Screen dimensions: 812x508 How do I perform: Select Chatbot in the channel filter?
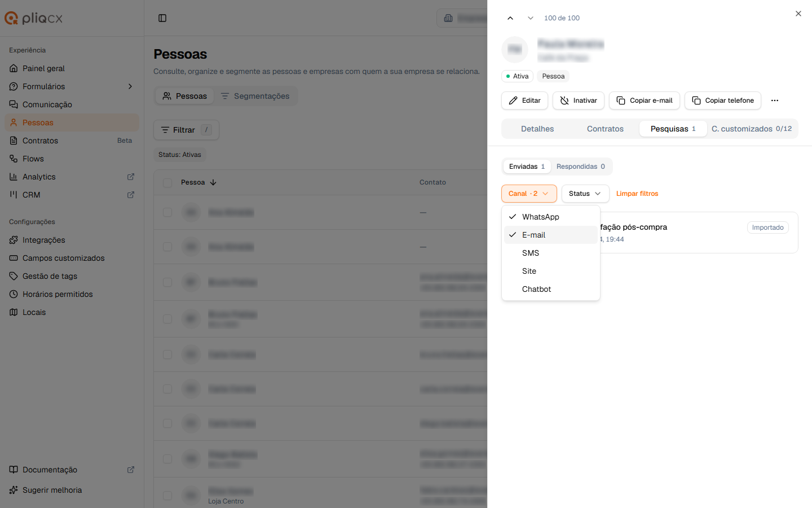[551, 289]
